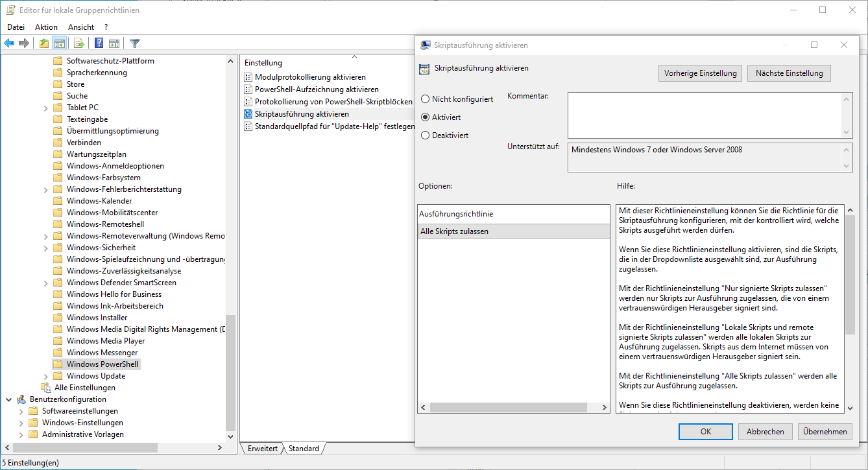Click the 'Nächste Einstellung' button

(x=789, y=73)
